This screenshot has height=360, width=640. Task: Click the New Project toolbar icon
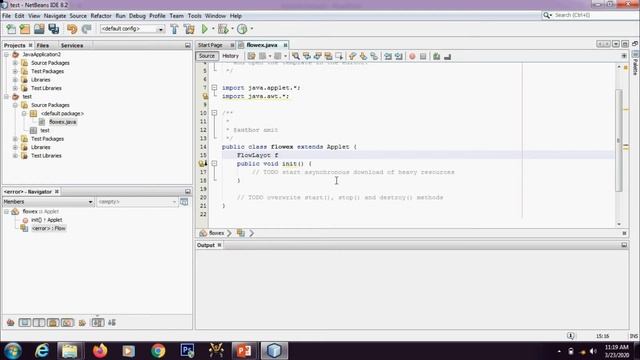tap(25, 29)
